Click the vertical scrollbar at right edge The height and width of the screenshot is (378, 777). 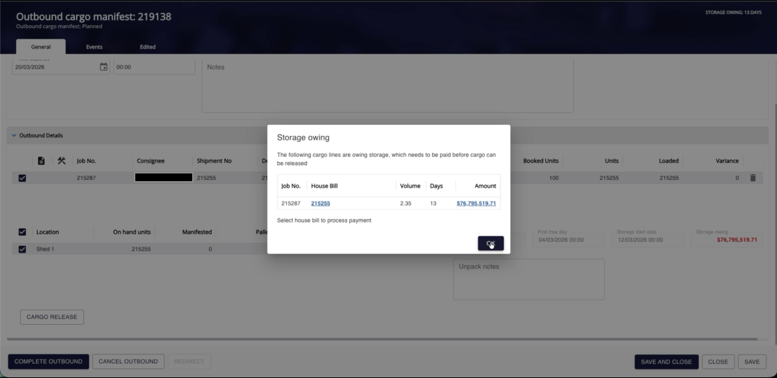[775, 223]
